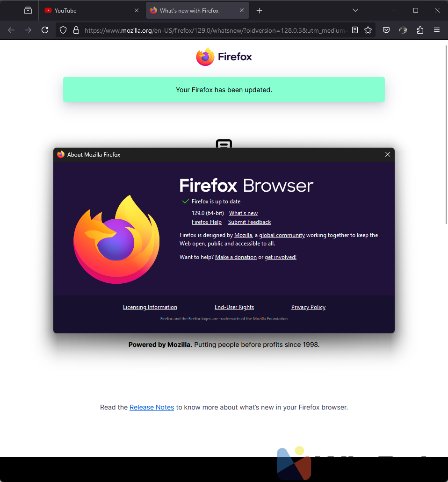Switch to the YouTube tab

84,10
